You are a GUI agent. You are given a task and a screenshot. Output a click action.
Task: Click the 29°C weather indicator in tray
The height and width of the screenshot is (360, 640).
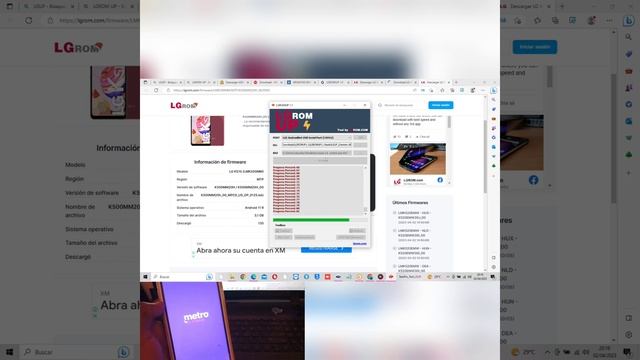pyautogui.click(x=524, y=352)
